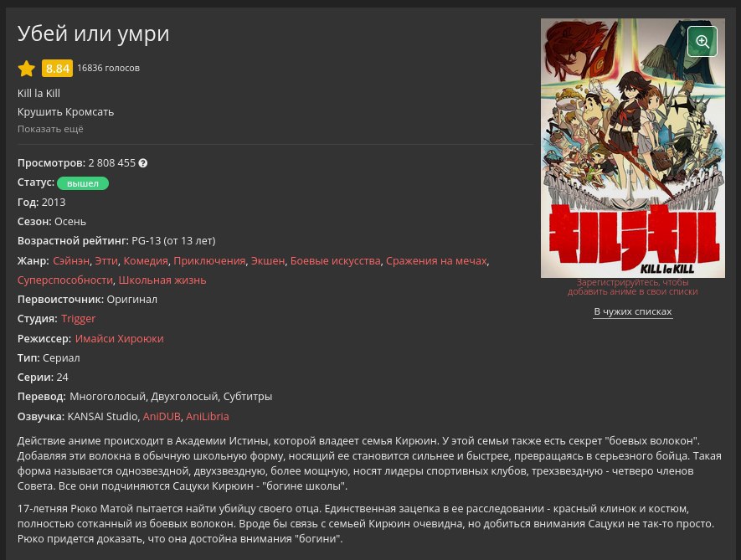Click the yellow star rating icon
The width and height of the screenshot is (741, 560).
coord(27,69)
